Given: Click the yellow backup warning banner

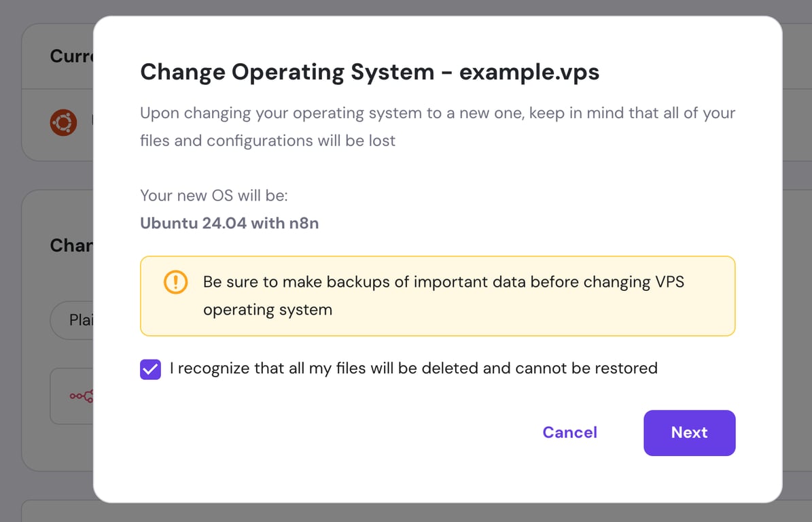Looking at the screenshot, I should 438,296.
